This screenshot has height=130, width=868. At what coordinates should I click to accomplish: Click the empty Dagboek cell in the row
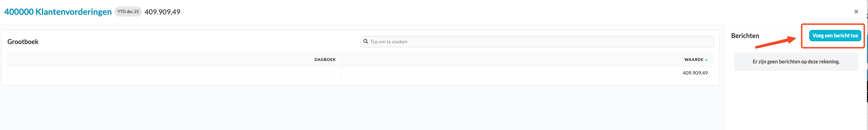pyautogui.click(x=175, y=73)
